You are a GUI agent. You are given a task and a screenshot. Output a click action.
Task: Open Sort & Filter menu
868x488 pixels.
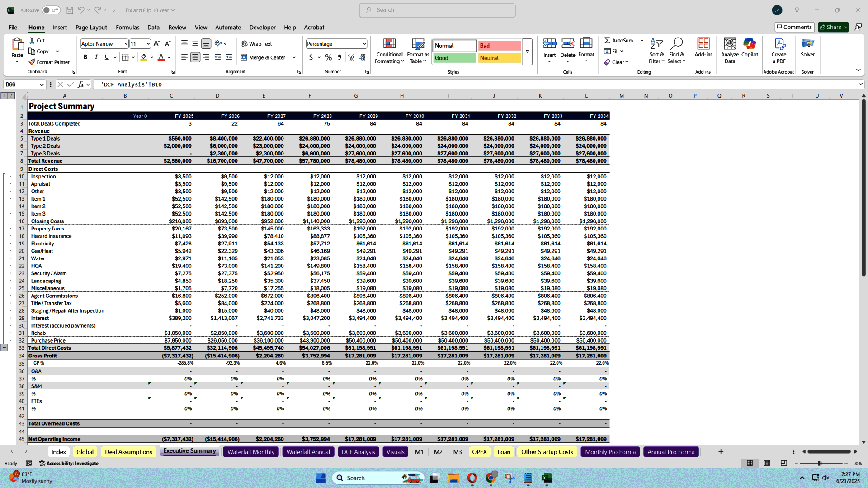(x=656, y=51)
